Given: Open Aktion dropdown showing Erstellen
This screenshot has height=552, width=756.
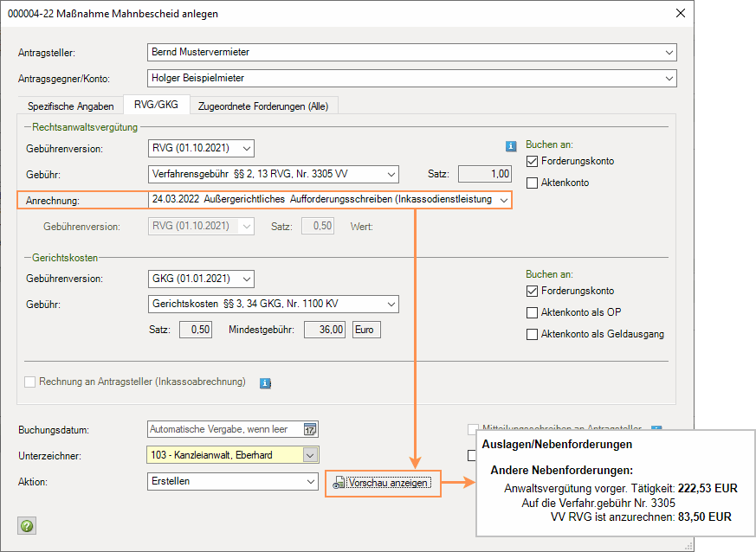Looking at the screenshot, I should tap(232, 481).
